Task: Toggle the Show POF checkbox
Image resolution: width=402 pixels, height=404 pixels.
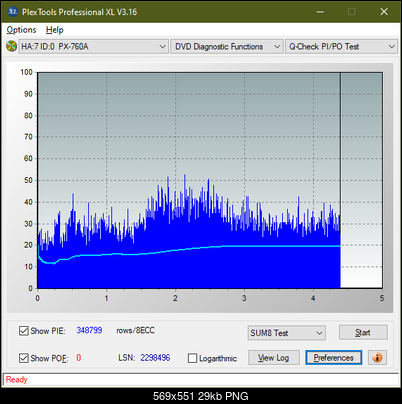Action: click(x=24, y=358)
